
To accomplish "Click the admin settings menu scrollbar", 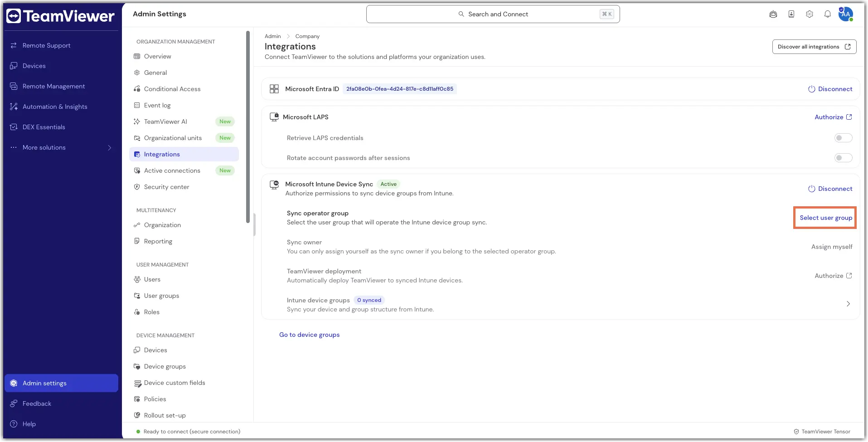I will click(x=248, y=127).
